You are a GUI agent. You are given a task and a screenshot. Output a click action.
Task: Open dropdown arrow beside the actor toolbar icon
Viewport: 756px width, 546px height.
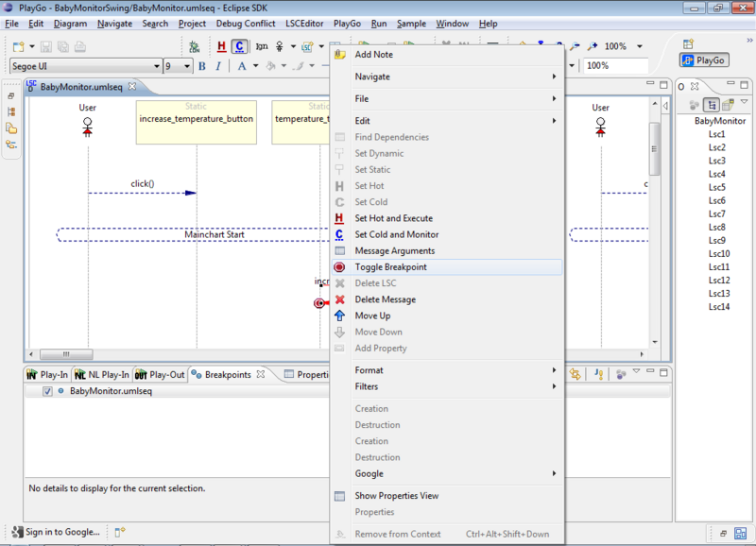click(x=293, y=46)
